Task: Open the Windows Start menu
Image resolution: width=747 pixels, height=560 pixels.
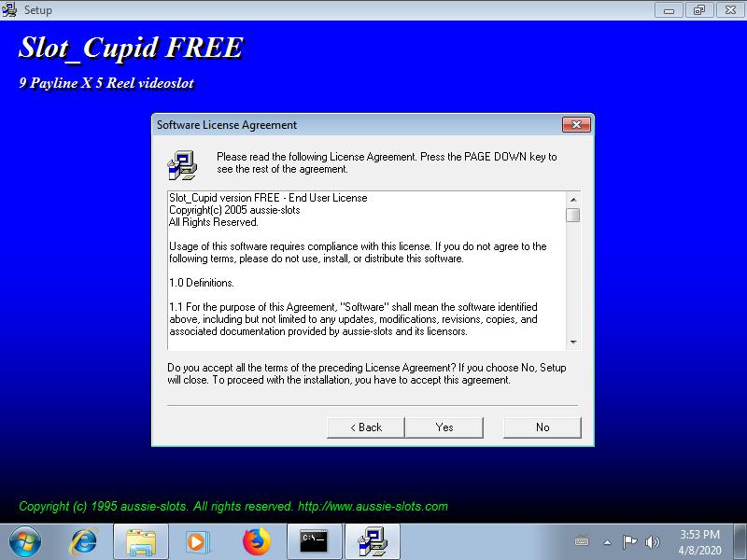Action: click(25, 542)
